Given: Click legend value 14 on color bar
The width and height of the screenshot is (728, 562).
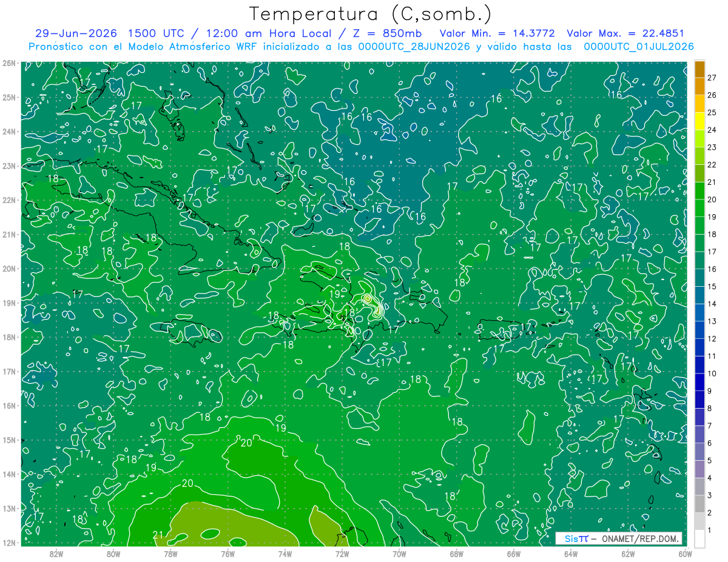Looking at the screenshot, I should pyautogui.click(x=712, y=304).
